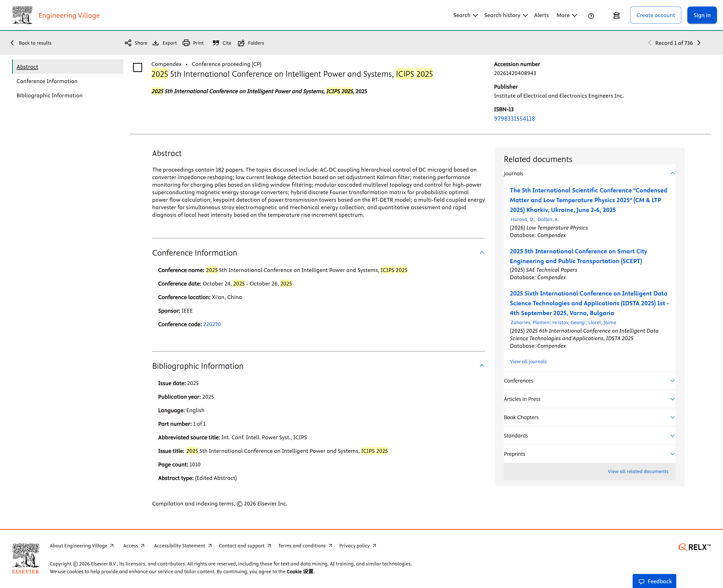Click the Cite quotation icon
723x588 pixels.
click(x=216, y=43)
